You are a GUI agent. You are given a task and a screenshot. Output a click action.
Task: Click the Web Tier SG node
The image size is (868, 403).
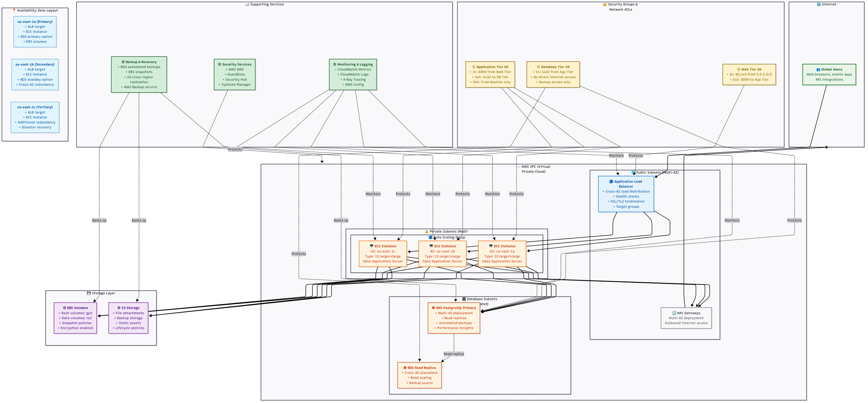pos(749,74)
